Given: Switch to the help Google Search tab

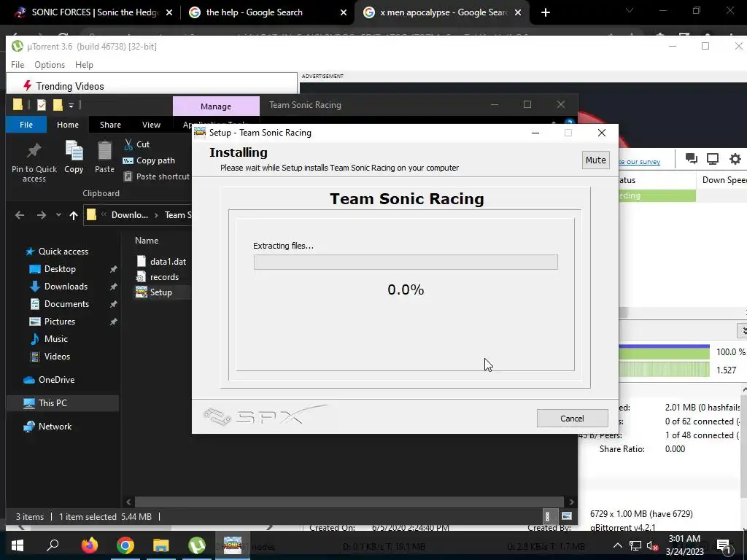Looking at the screenshot, I should click(x=254, y=12).
